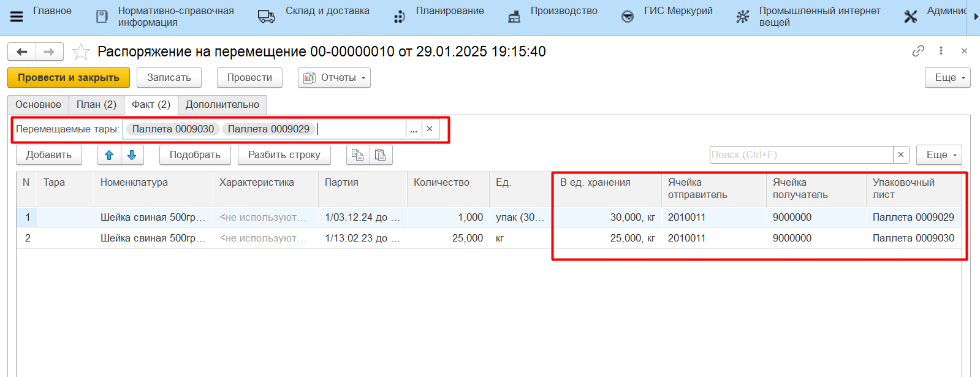The height and width of the screenshot is (377, 980).
Task: Click the forward navigation arrow
Action: point(50,52)
